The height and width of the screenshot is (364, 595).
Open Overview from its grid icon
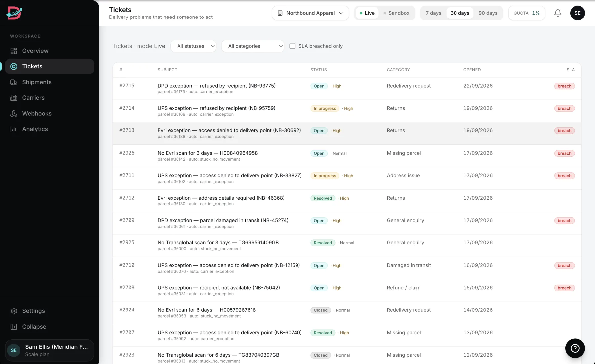click(x=14, y=51)
